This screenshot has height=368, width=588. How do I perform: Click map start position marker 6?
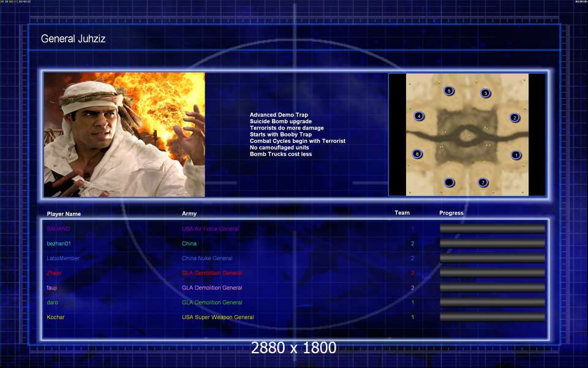tap(417, 153)
